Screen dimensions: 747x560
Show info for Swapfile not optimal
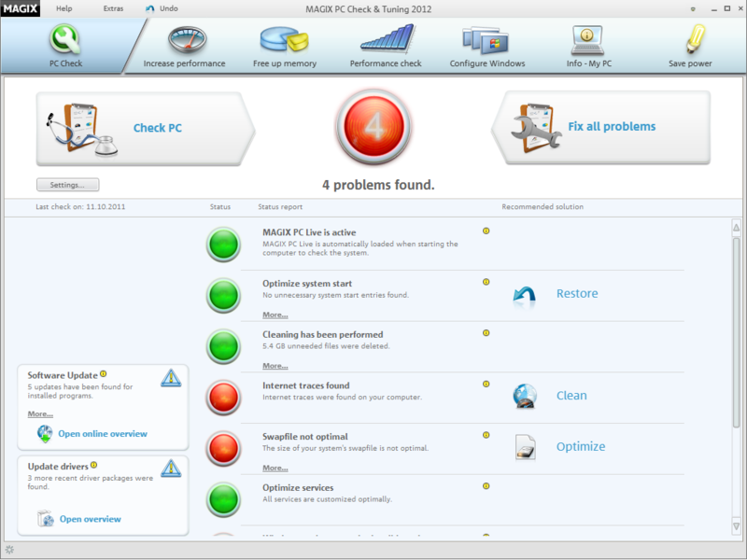(x=486, y=435)
